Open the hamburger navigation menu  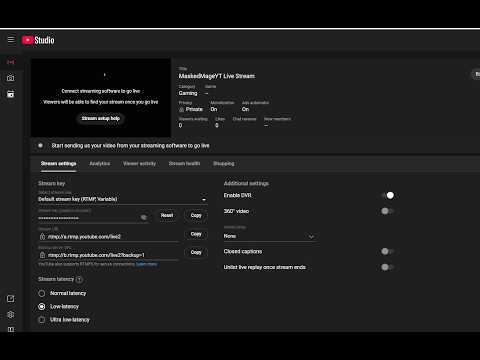pos(11,40)
